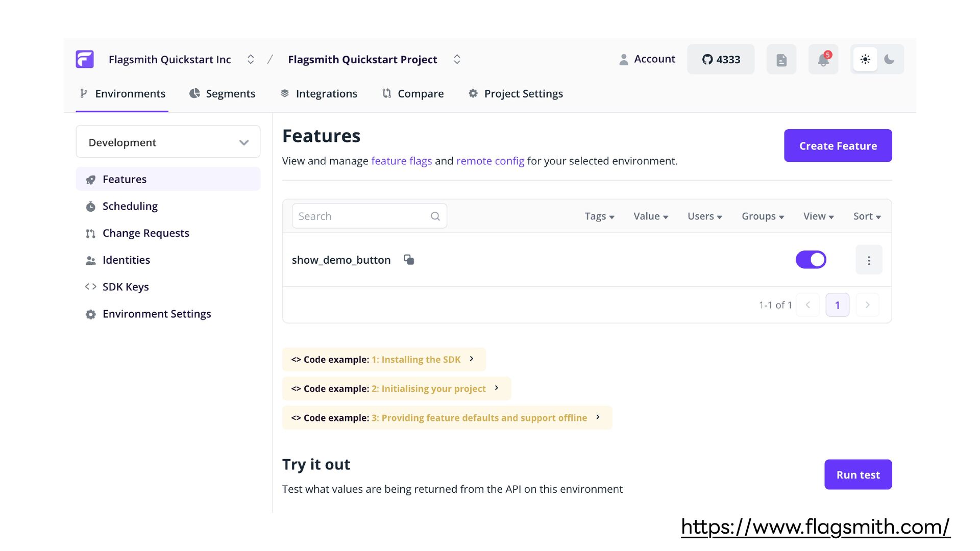Switch to the Compare tab
The width and height of the screenshot is (980, 551).
point(413,94)
